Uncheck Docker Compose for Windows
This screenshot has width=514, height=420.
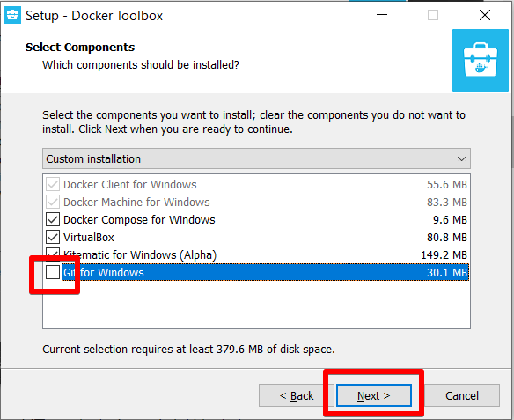coord(53,219)
